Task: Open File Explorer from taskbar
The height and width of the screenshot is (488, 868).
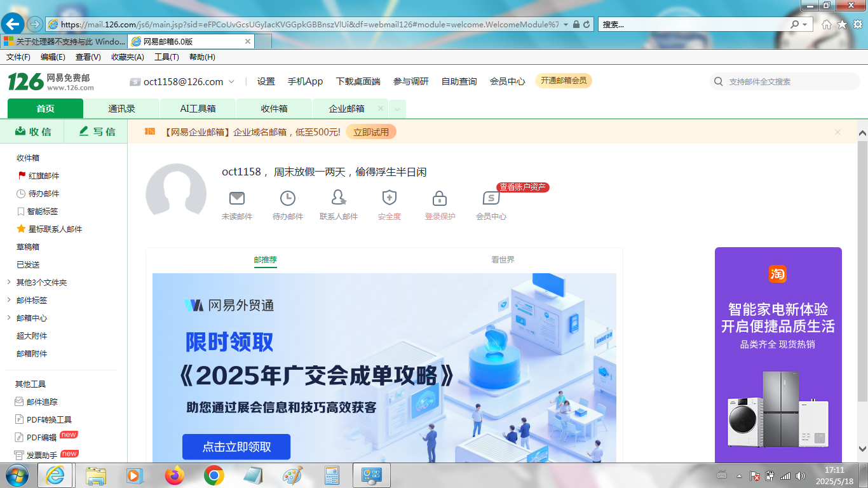Action: tap(96, 475)
